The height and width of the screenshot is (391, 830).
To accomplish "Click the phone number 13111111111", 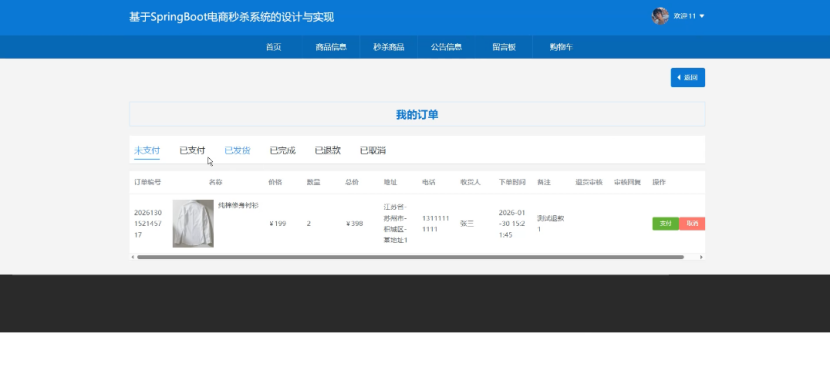I will click(436, 224).
